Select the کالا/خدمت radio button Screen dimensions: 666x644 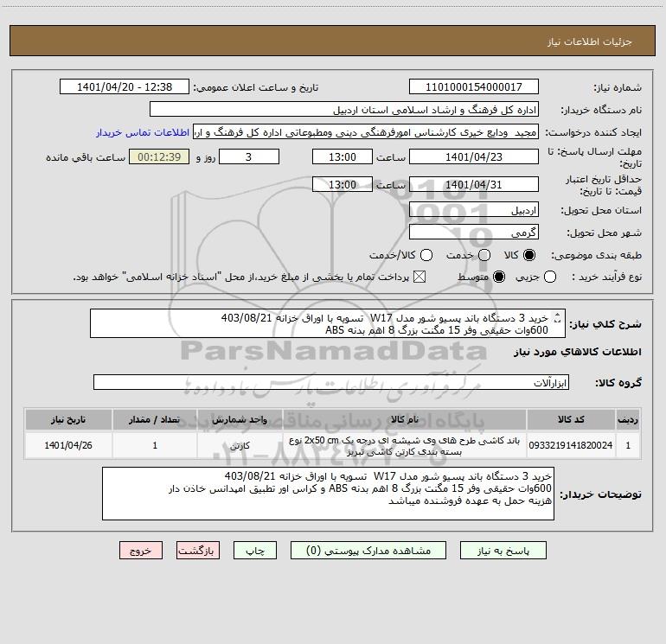click(x=426, y=255)
